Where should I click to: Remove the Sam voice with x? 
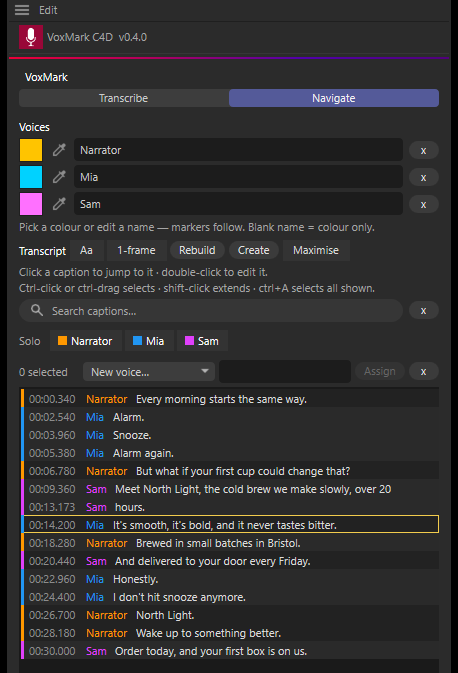tap(424, 204)
